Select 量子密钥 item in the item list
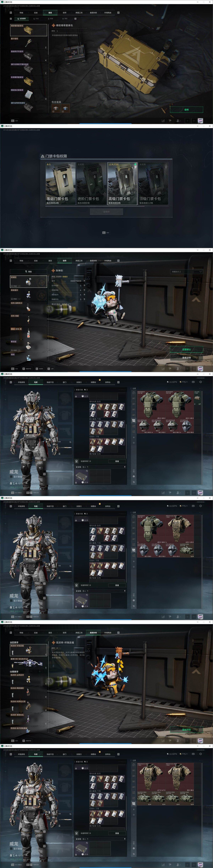This screenshot has height=868, width=213. 29,43
